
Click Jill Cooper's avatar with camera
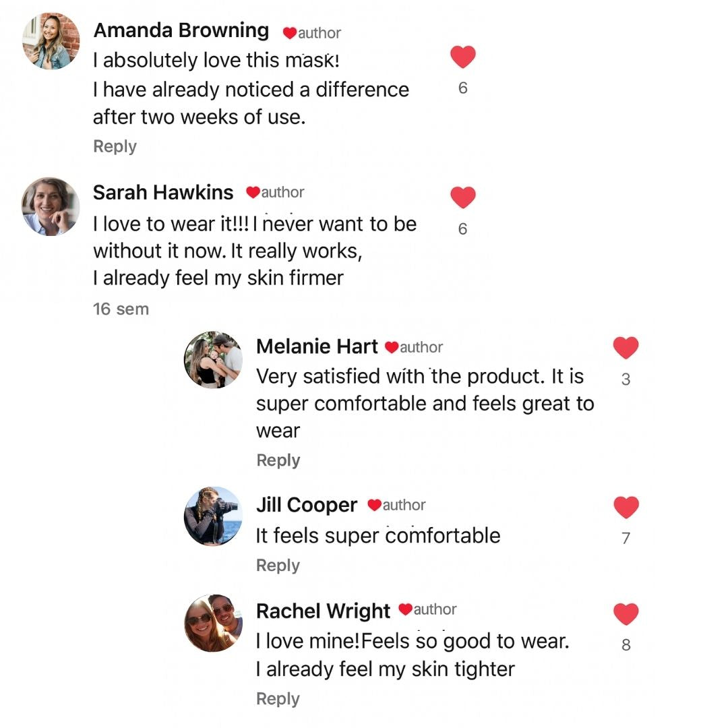point(213,516)
